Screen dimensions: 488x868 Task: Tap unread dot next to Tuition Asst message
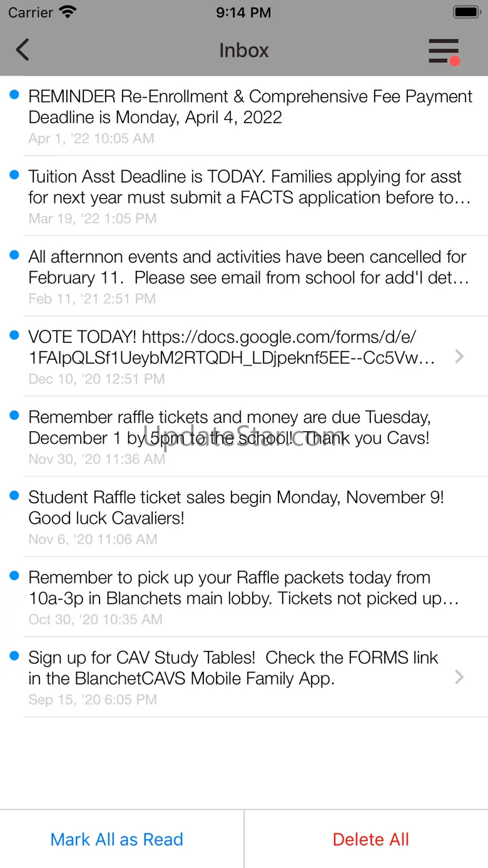click(14, 175)
